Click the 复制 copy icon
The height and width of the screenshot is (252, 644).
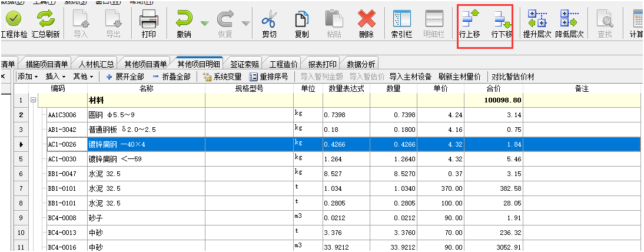tap(301, 19)
